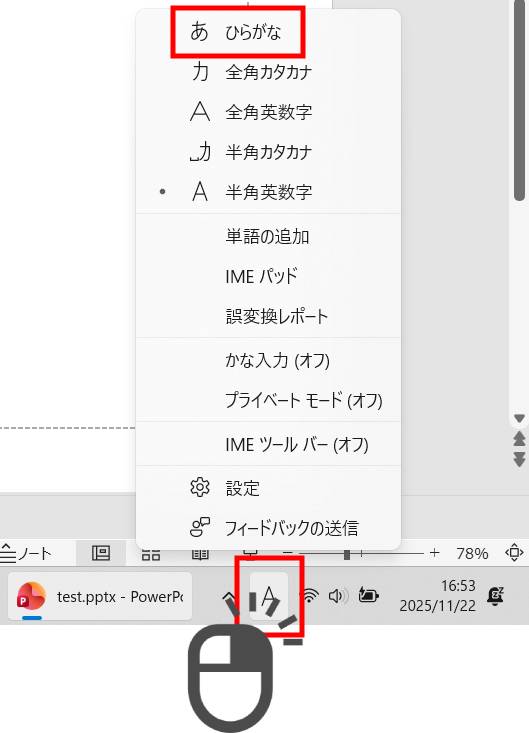Go to previous slide double arrow
This screenshot has width=529, height=733.
coord(519,438)
